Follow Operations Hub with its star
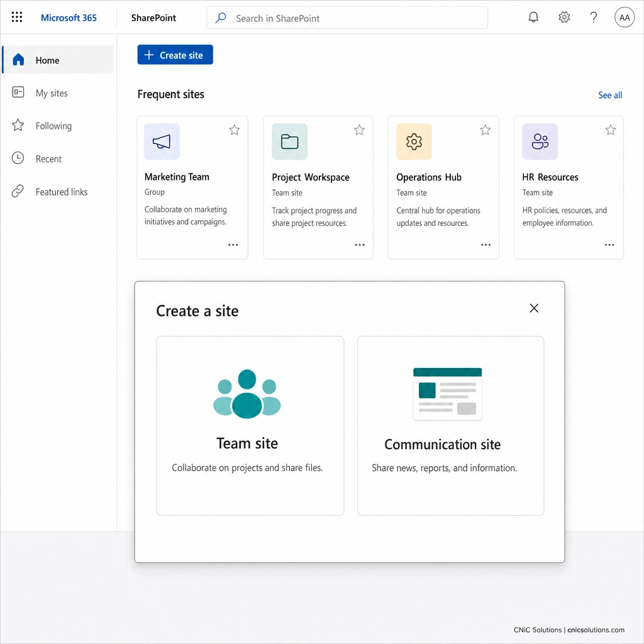Image resolution: width=644 pixels, height=644 pixels. click(485, 130)
